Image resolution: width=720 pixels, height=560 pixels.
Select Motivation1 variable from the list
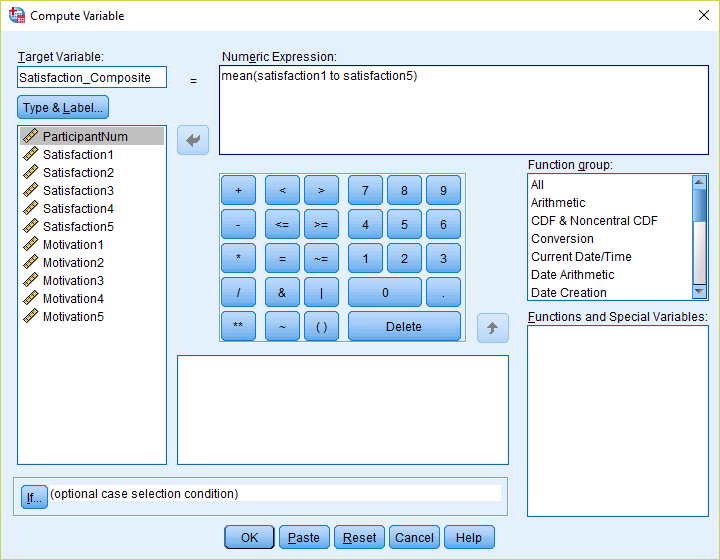pos(73,245)
